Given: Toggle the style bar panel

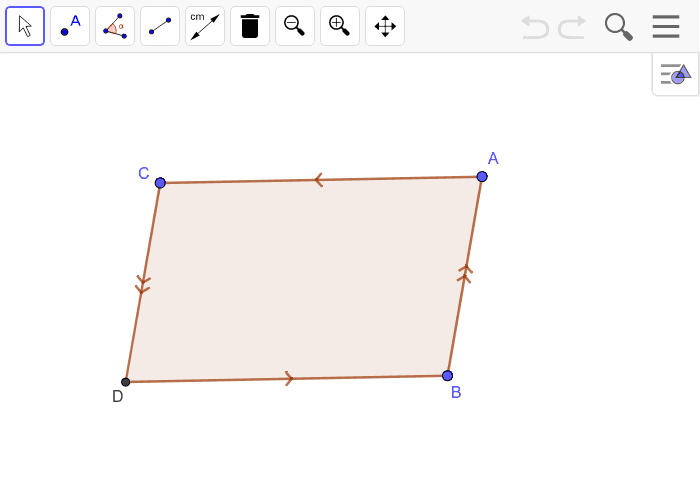Looking at the screenshot, I should (675, 74).
